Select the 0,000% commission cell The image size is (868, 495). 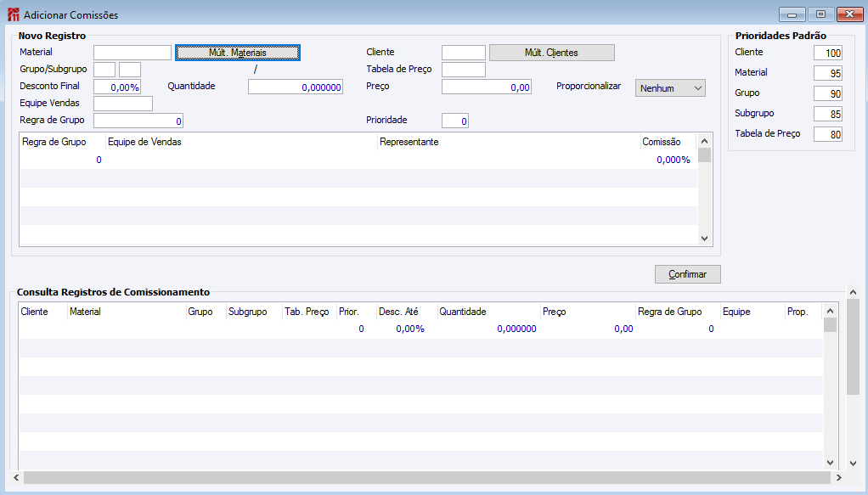pyautogui.click(x=668, y=160)
